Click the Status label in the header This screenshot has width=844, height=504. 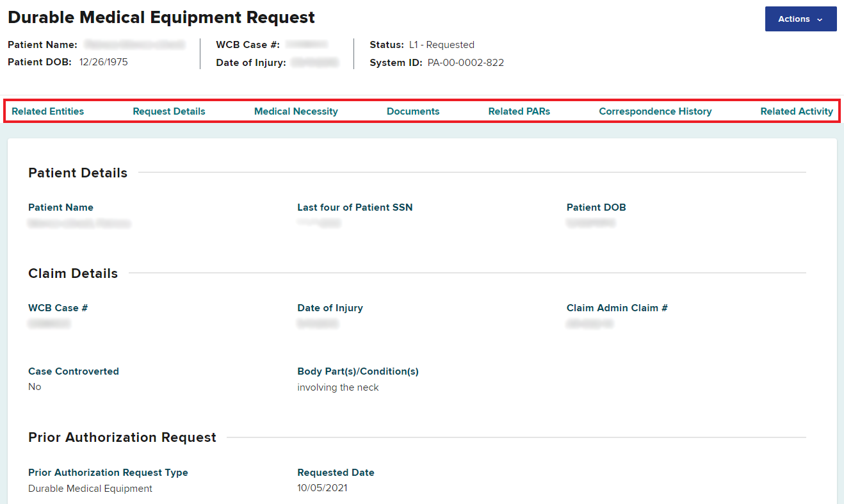387,45
